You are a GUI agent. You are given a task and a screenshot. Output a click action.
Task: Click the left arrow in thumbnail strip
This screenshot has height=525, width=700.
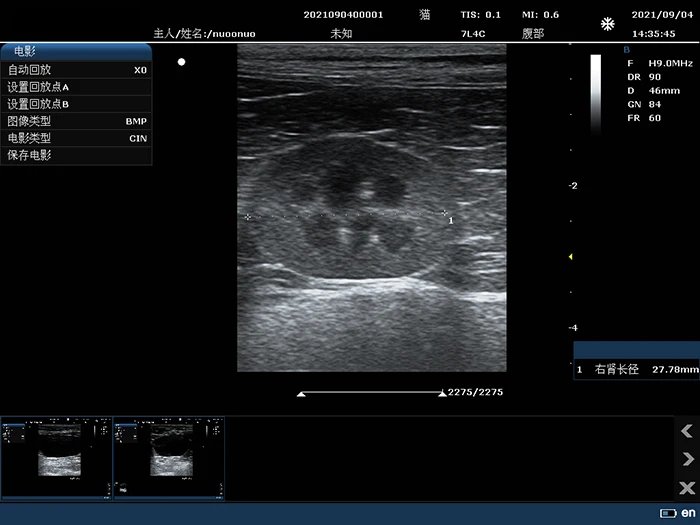point(686,431)
